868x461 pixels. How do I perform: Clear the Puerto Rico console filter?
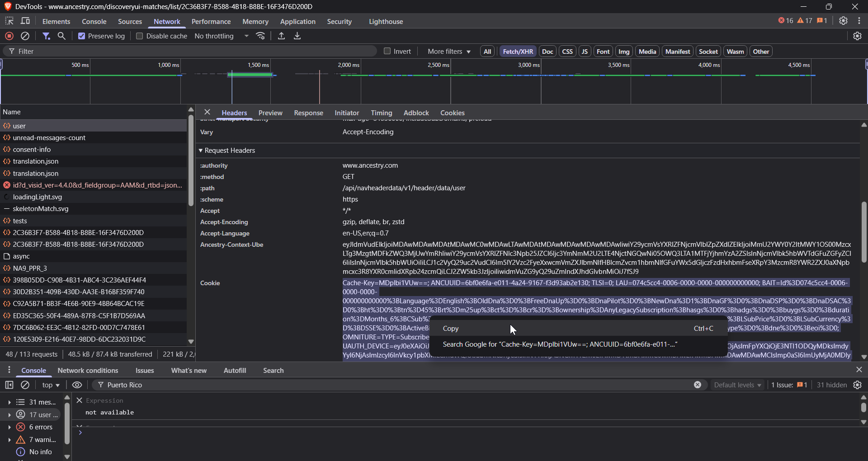tap(698, 385)
